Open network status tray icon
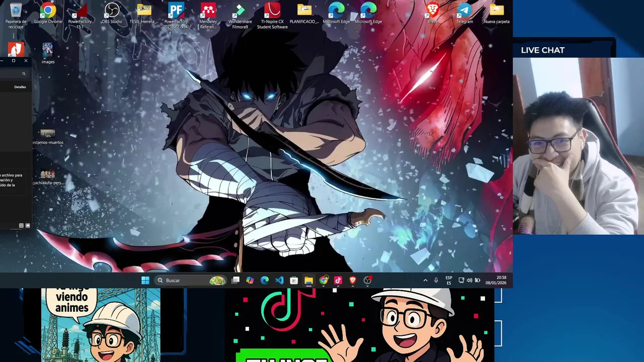This screenshot has height=362, width=644. tap(461, 280)
